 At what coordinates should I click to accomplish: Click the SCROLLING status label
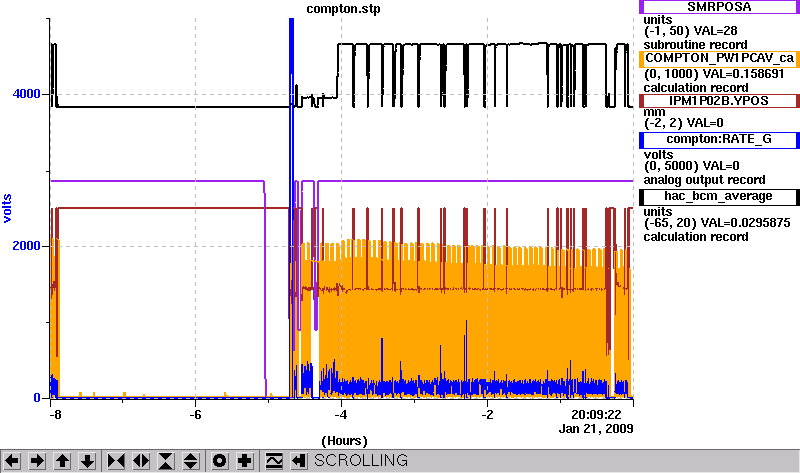click(x=361, y=461)
